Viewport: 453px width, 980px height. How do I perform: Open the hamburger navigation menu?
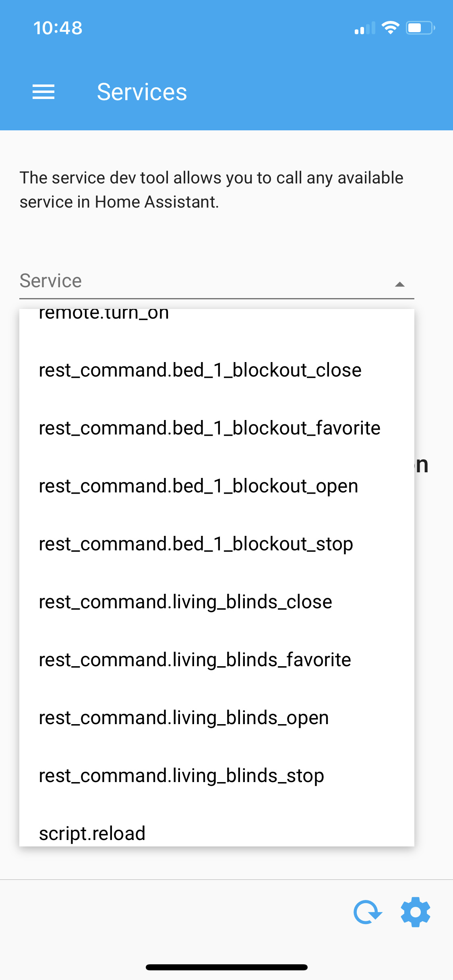click(43, 92)
